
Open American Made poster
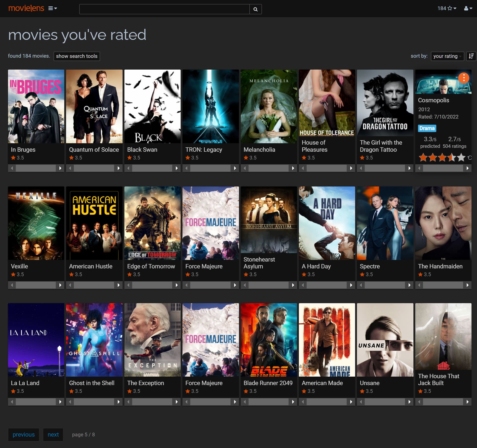(327, 340)
